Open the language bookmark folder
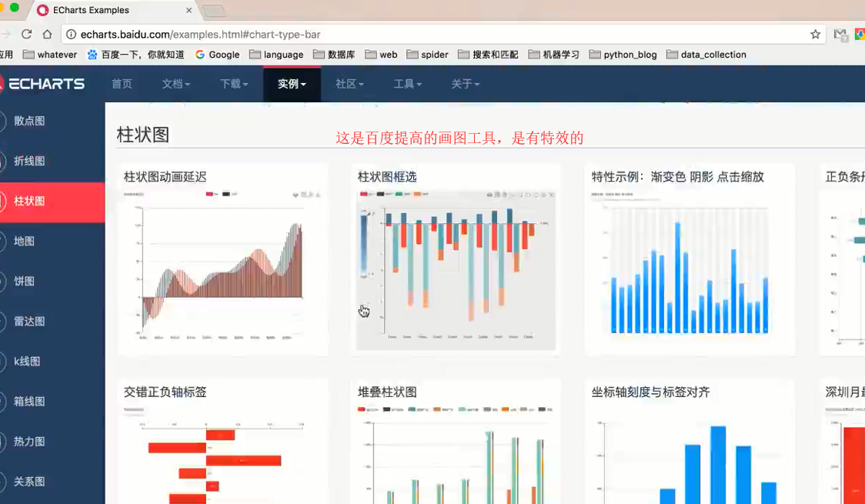865x504 pixels. (x=276, y=55)
